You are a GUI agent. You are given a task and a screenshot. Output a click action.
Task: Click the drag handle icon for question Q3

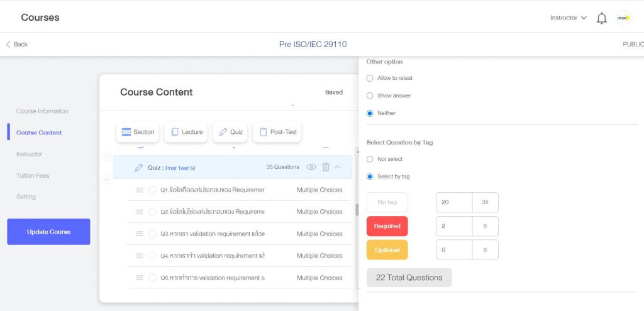(140, 234)
